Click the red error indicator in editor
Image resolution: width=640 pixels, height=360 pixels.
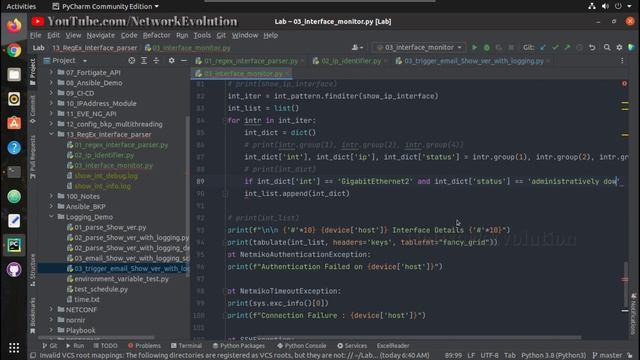coord(624,83)
